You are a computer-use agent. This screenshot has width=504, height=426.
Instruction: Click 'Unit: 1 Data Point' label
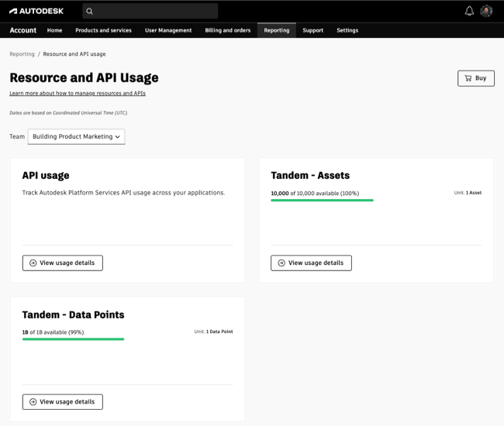pos(213,332)
